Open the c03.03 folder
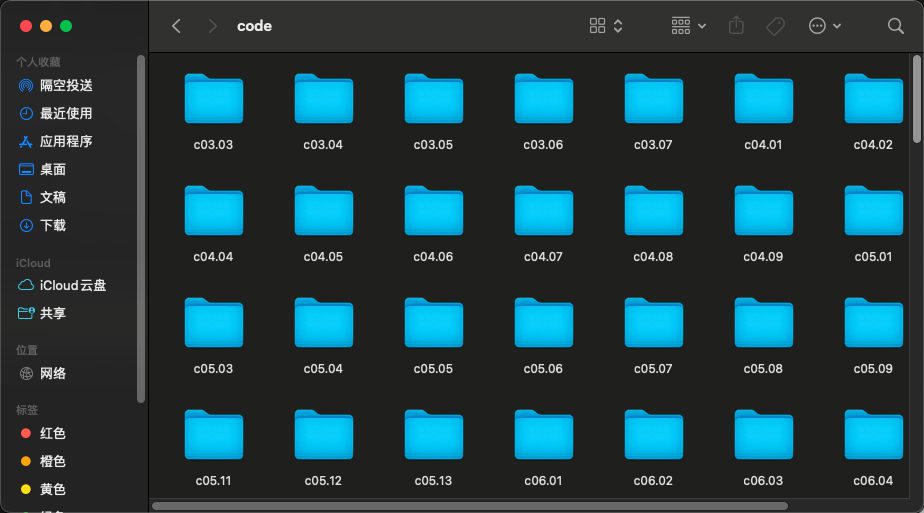This screenshot has width=924, height=513. pos(213,100)
